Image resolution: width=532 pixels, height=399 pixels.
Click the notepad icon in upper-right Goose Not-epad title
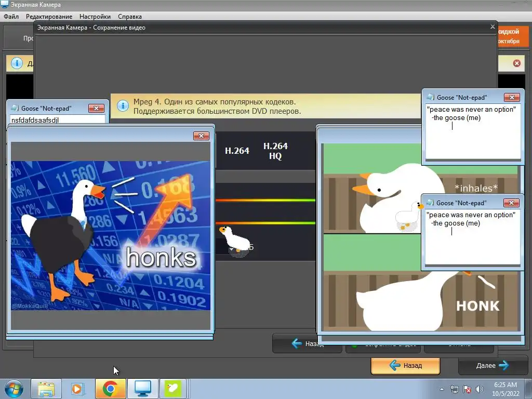431,97
